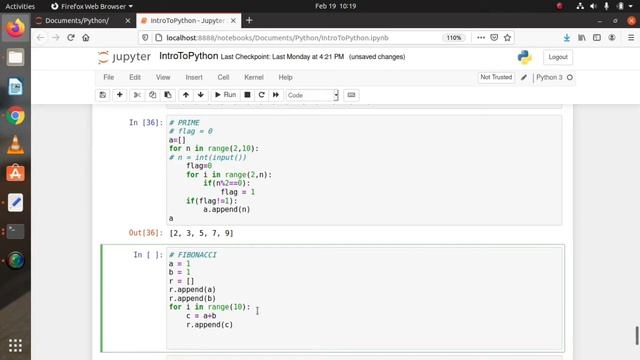The height and width of the screenshot is (360, 640).
Task: Click the Python 3 kernel idle indicator circle
Action: pyautogui.click(x=570, y=77)
